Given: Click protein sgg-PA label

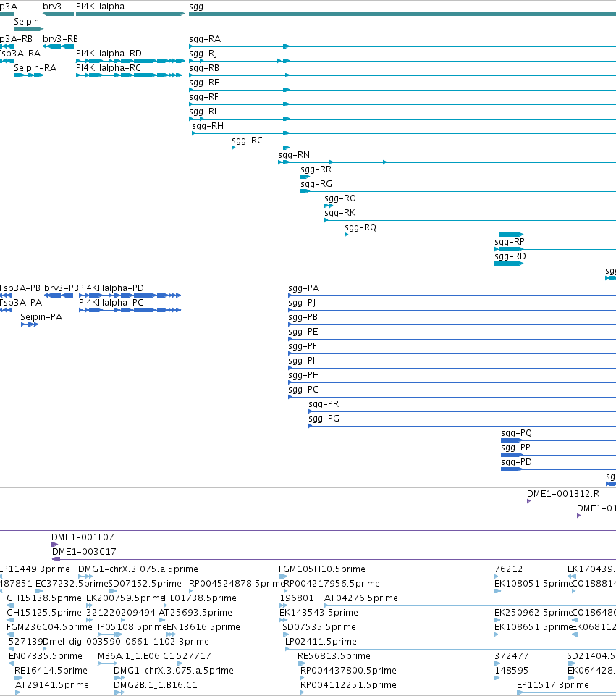Looking at the screenshot, I should (x=304, y=288).
